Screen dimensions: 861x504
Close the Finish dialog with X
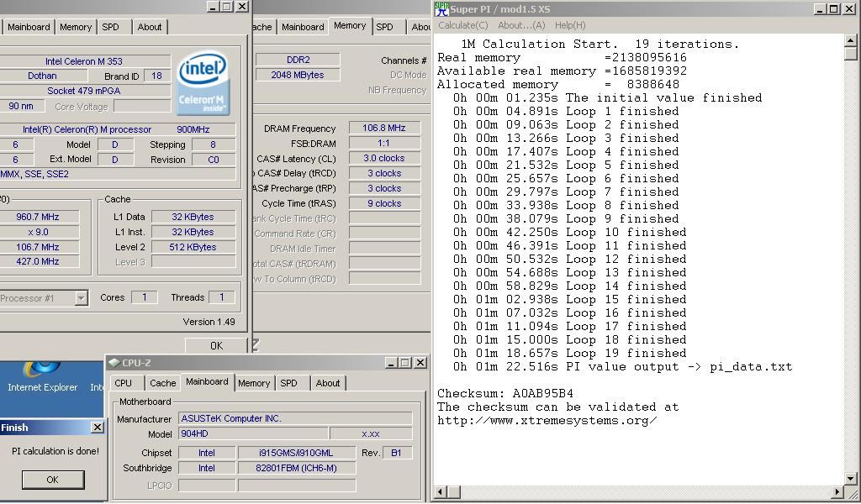[98, 428]
